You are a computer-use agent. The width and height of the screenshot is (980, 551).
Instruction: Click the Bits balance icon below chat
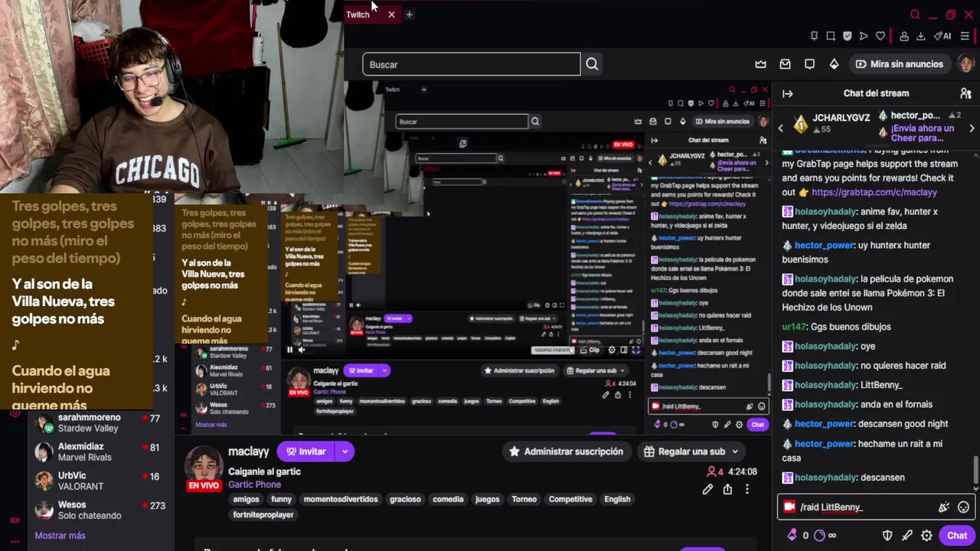point(792,535)
